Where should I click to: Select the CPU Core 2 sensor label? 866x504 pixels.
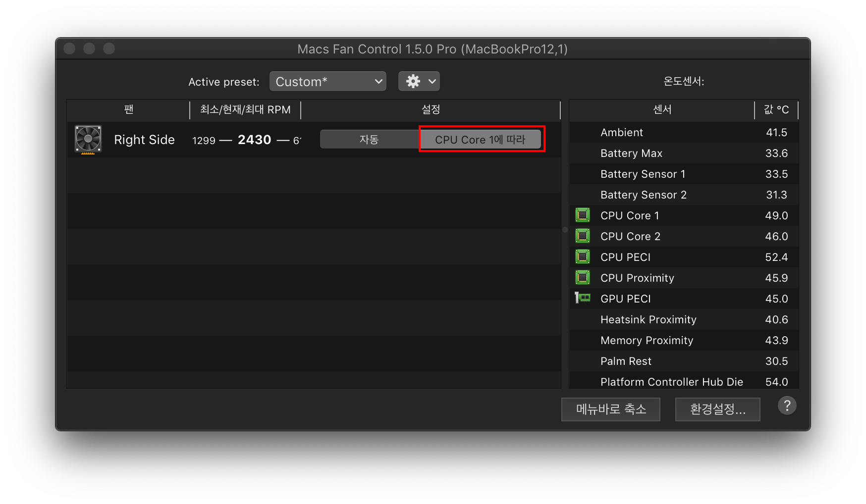point(630,236)
